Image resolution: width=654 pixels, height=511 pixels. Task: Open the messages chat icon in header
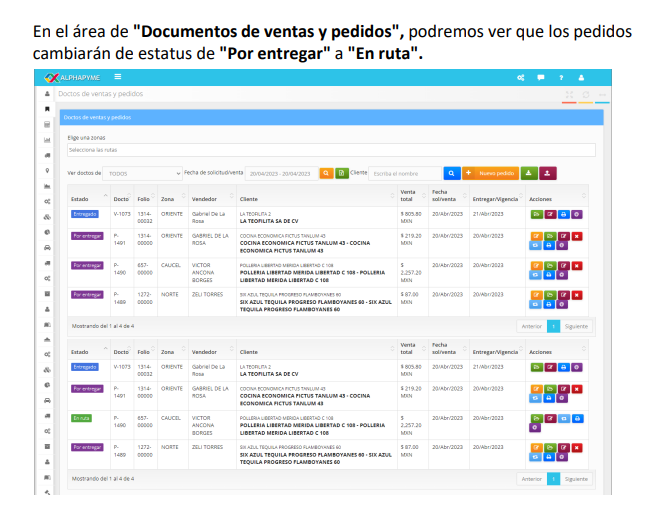coord(541,77)
